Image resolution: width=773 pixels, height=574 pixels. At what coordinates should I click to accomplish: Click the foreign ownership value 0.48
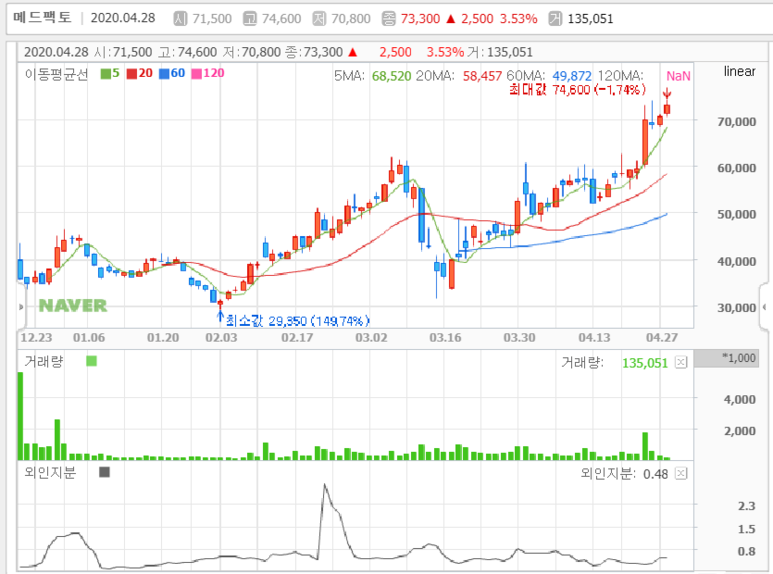click(656, 474)
